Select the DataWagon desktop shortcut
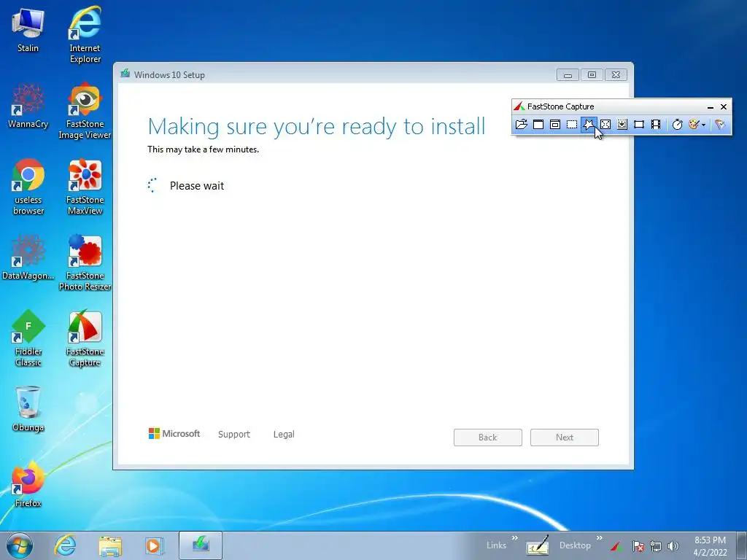747x560 pixels. coord(28,257)
